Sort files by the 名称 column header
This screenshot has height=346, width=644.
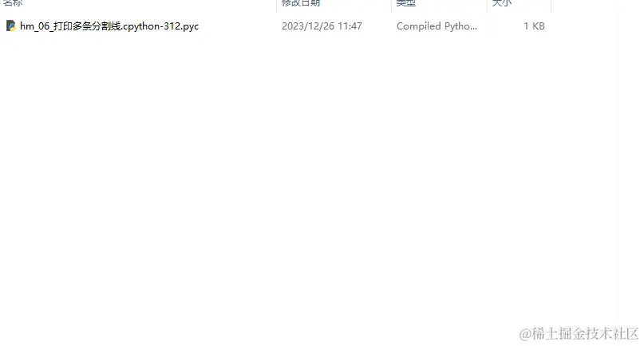[13, 3]
